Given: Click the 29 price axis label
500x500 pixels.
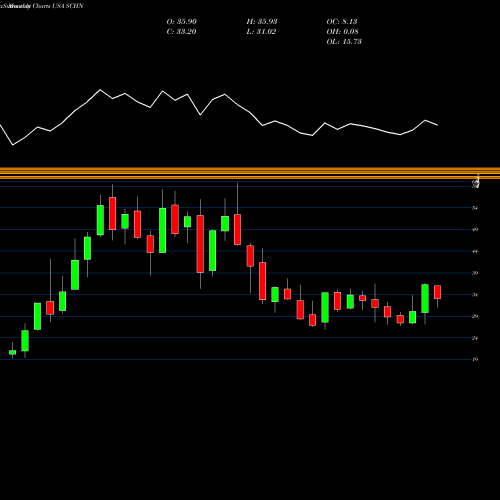Looking at the screenshot, I should pyautogui.click(x=475, y=316).
